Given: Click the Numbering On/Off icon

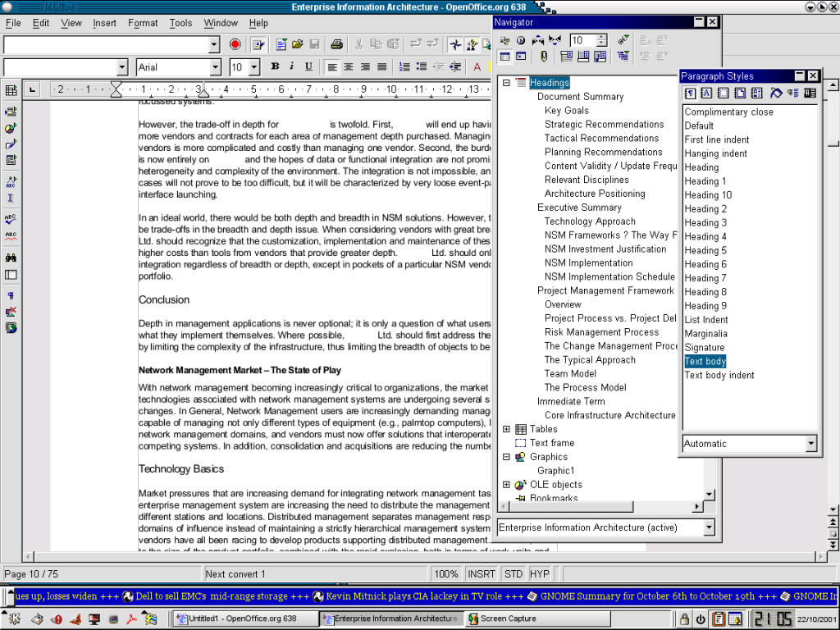Looking at the screenshot, I should click(x=404, y=67).
